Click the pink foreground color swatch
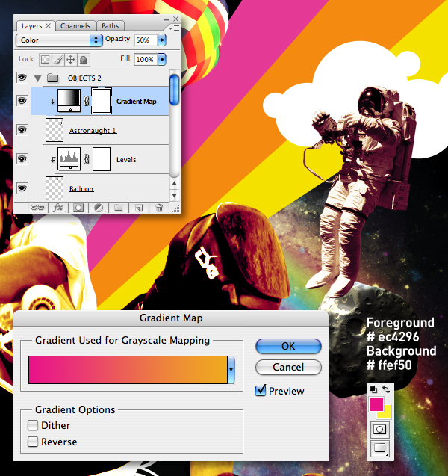 click(x=376, y=404)
